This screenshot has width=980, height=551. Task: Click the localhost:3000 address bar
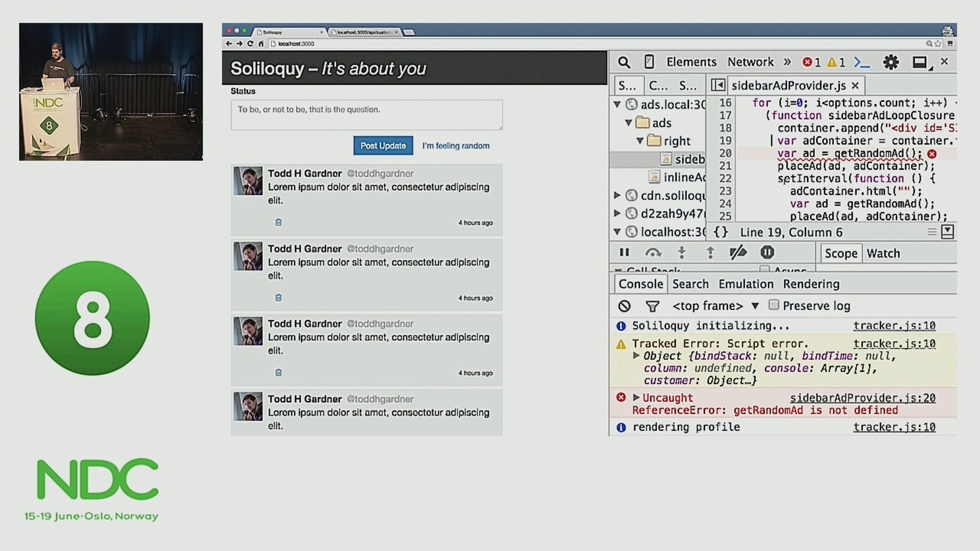pos(596,44)
